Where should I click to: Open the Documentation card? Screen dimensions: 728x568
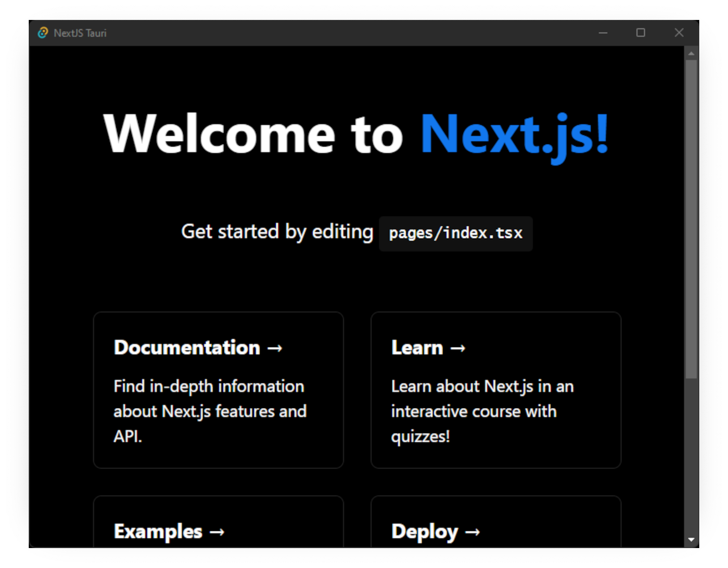[218, 391]
